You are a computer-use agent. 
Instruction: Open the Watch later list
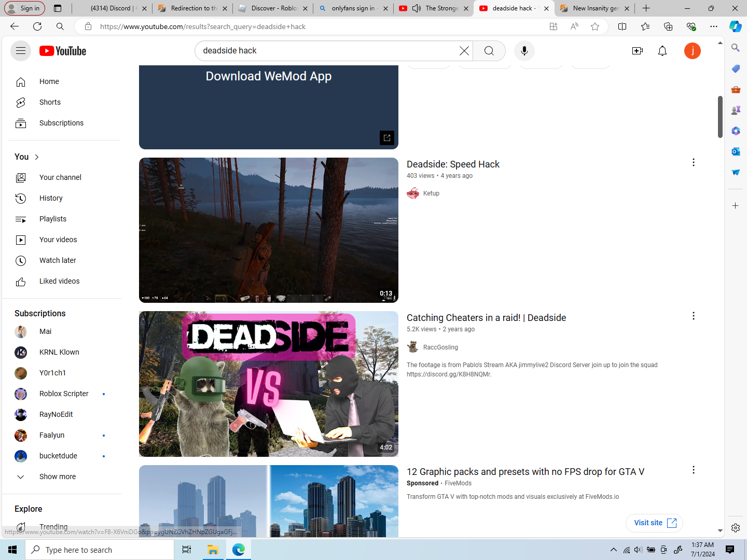coord(64,260)
